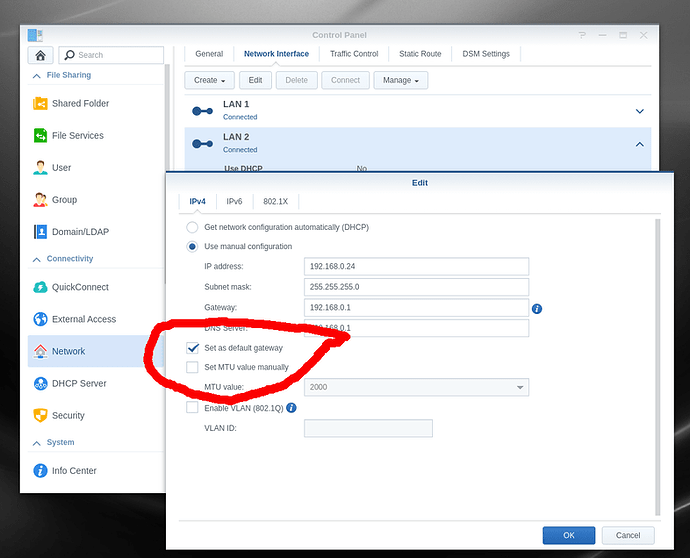This screenshot has width=690, height=558.
Task: Collapse the System section
Action: point(37,443)
